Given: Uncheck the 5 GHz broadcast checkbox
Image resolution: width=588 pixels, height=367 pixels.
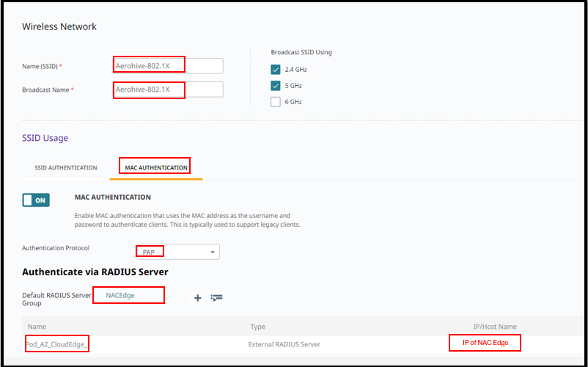Looking at the screenshot, I should click(x=276, y=86).
